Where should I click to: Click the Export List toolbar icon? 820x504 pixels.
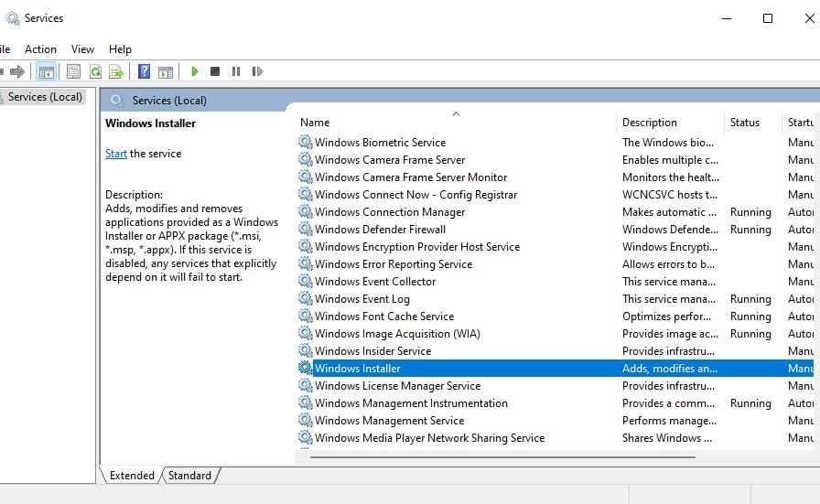(116, 71)
